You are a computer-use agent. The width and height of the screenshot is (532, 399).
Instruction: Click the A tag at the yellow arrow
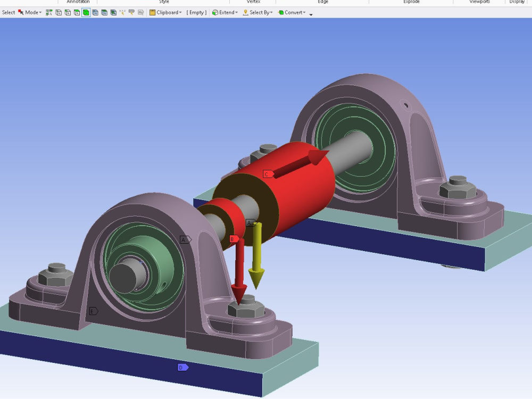250,223
